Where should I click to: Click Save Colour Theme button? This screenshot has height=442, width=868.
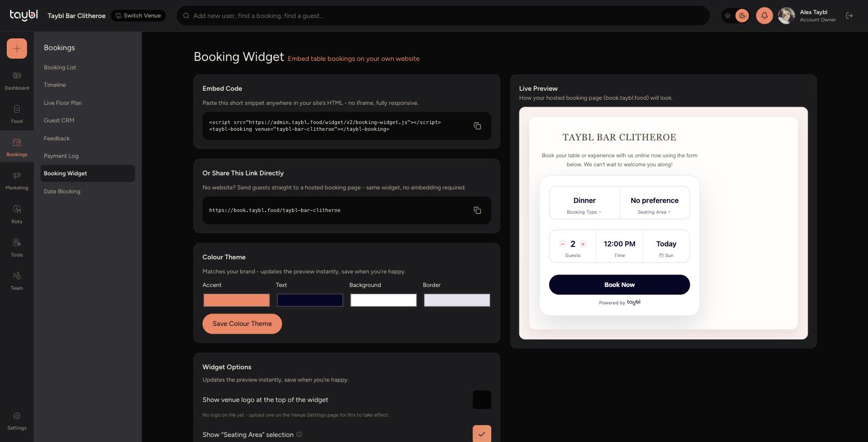[x=242, y=324]
